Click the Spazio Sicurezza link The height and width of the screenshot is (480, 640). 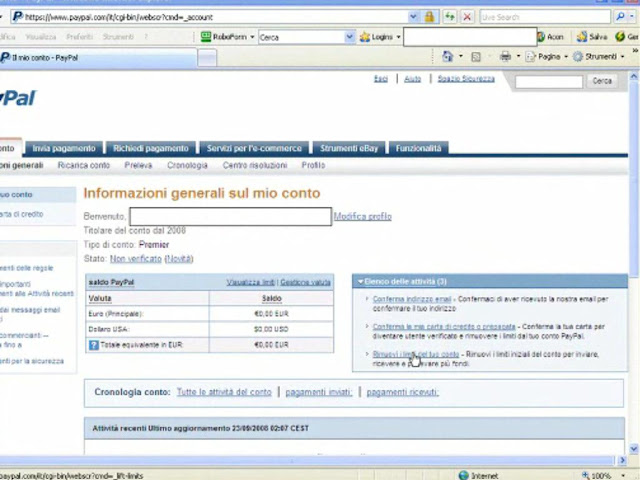pos(466,79)
